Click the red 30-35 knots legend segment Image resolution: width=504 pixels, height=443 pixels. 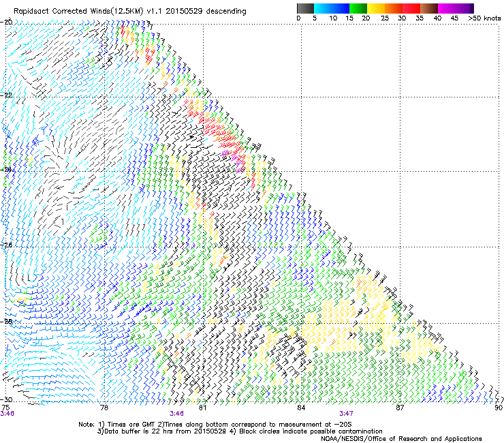coord(411,8)
